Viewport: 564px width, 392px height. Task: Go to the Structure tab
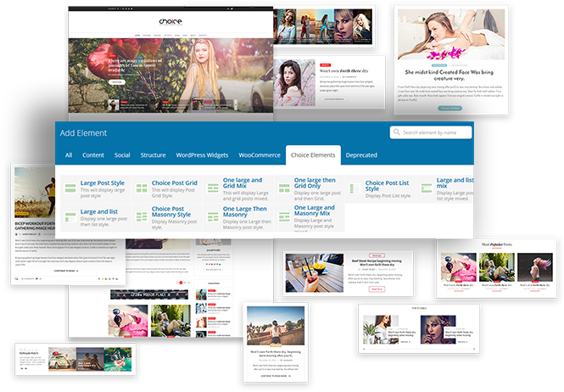[153, 155]
